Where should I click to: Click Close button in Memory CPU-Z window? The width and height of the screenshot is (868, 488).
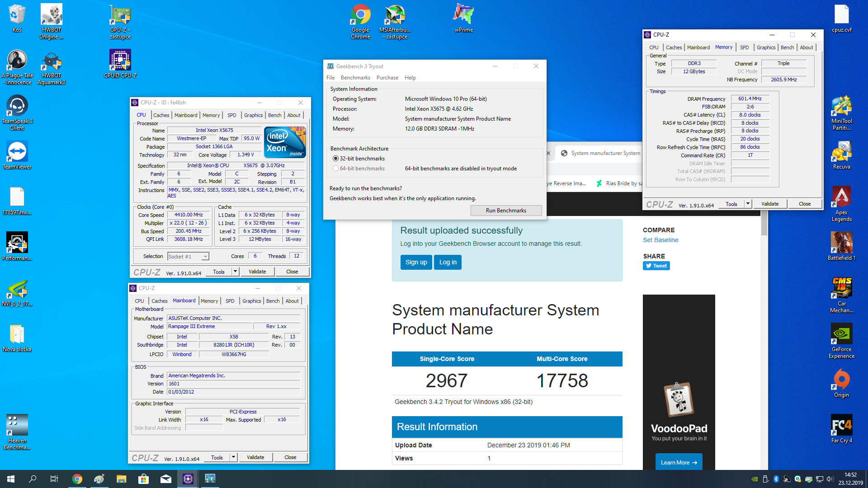click(x=805, y=204)
